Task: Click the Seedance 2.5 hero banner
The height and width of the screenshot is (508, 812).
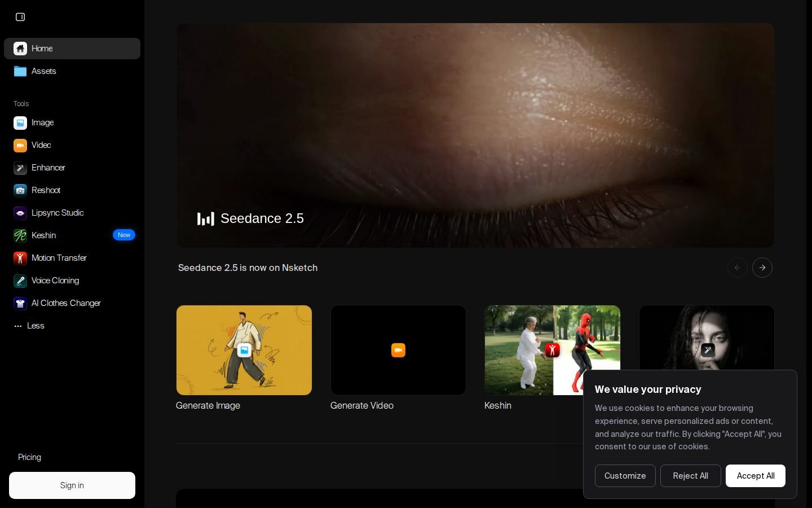Action: [475, 135]
